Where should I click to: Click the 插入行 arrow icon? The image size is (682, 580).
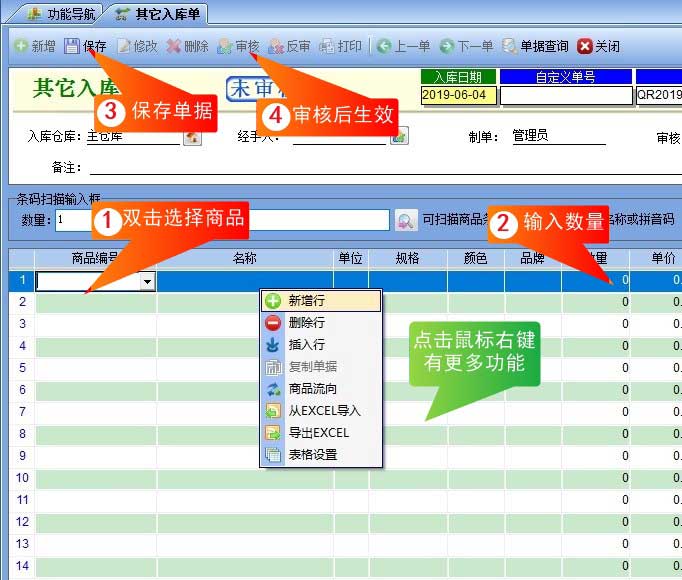(x=273, y=345)
